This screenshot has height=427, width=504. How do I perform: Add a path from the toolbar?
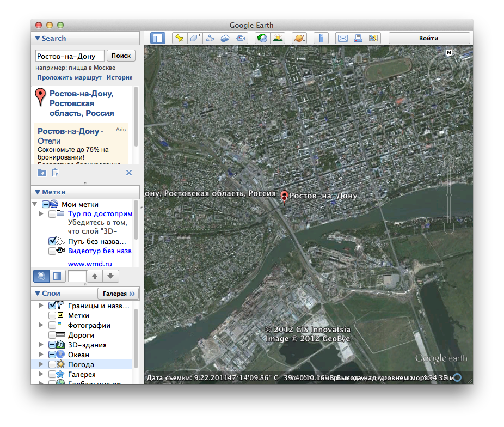(211, 38)
